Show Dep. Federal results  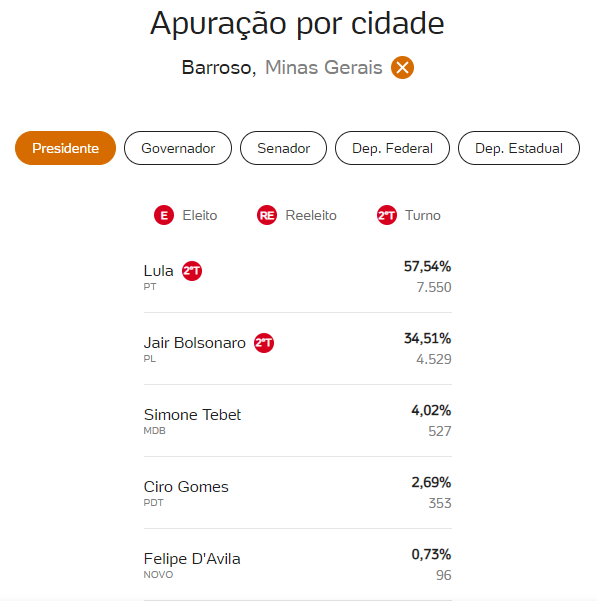392,148
